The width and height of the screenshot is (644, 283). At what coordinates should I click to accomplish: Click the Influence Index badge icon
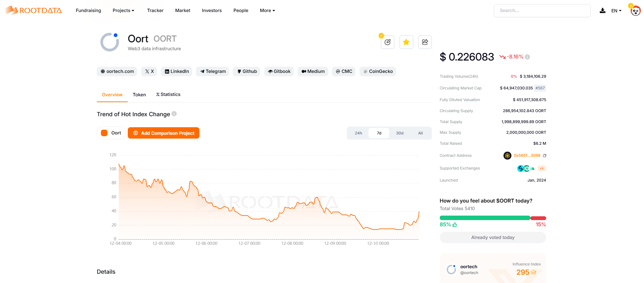(533, 272)
